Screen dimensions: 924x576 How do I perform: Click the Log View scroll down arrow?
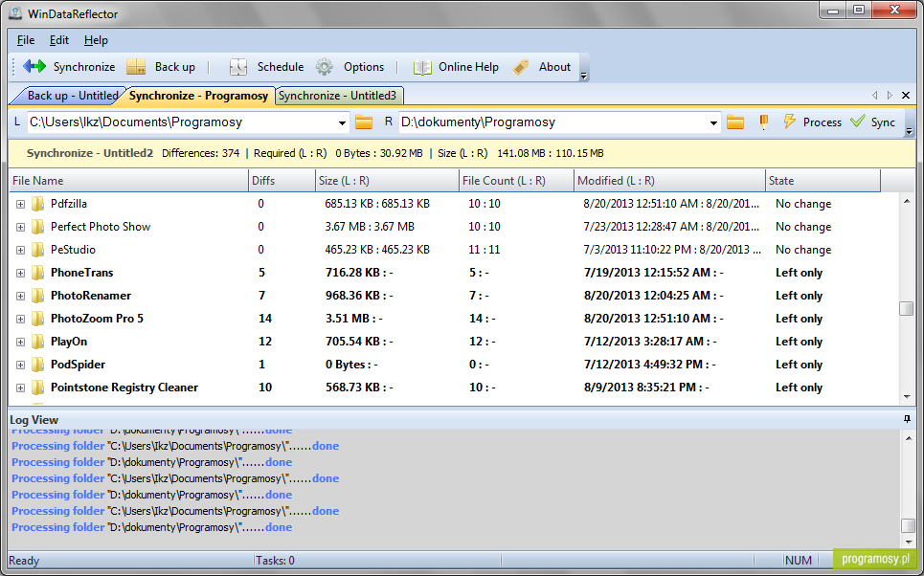tap(908, 542)
